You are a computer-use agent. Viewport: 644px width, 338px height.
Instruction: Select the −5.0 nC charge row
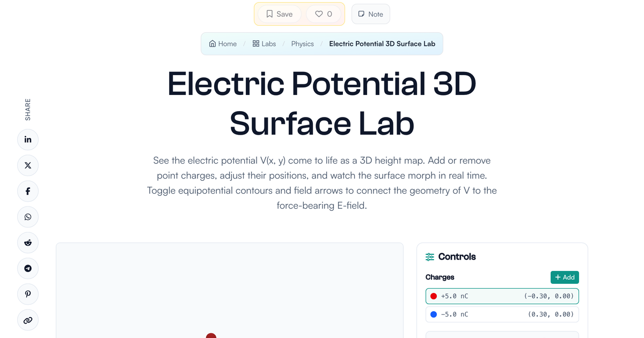tap(502, 314)
